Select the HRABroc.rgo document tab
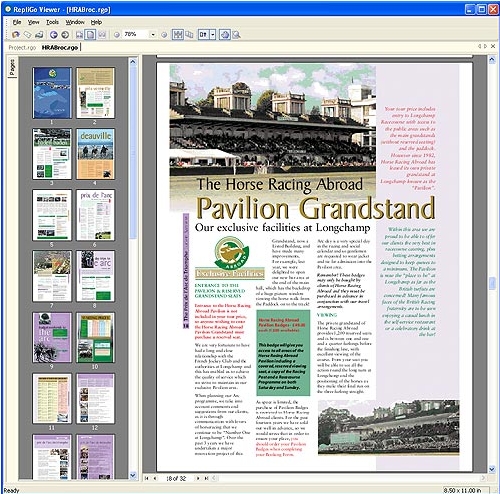This screenshot has width=500, height=494. pyautogui.click(x=60, y=47)
